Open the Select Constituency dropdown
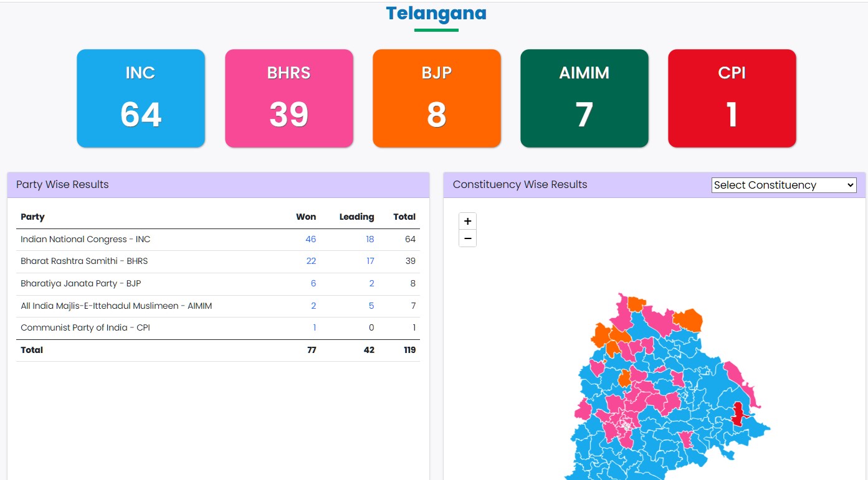This screenshot has width=868, height=480. pos(784,185)
